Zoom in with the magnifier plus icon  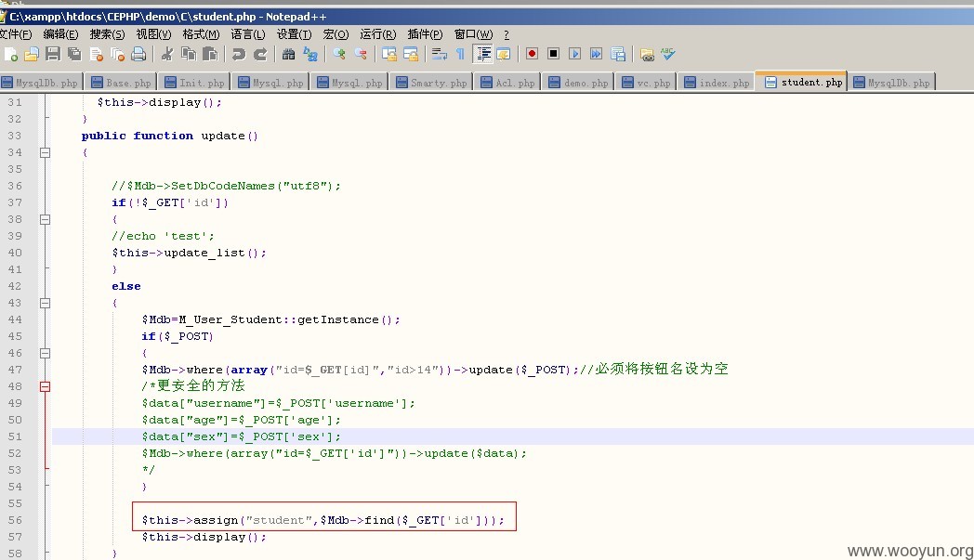(x=339, y=55)
